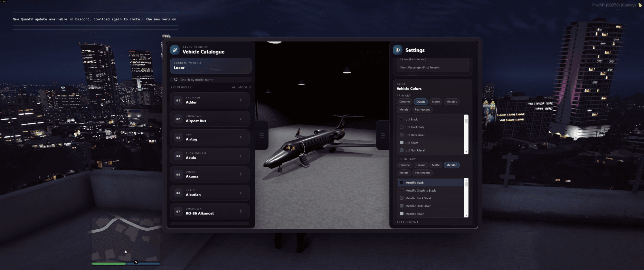Viewport: 644px width, 270px height.
Task: Select the Util Silver color checkbox
Action: [402, 143]
